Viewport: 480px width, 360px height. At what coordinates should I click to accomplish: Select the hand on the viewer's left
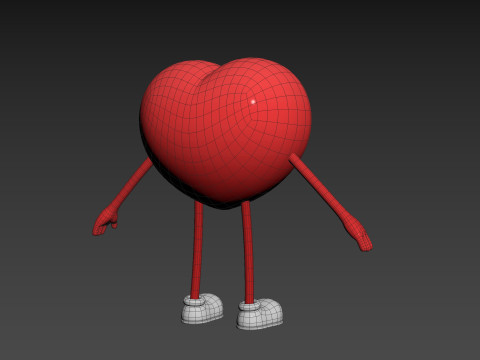point(105,222)
